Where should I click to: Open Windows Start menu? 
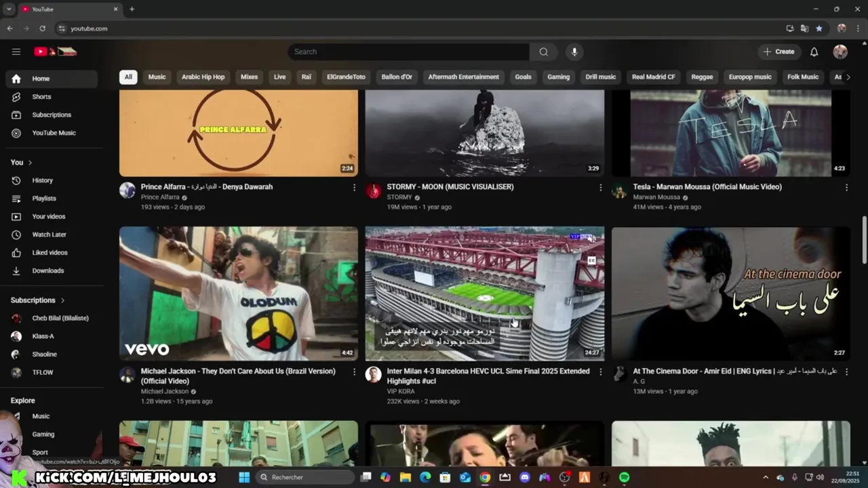click(x=244, y=477)
